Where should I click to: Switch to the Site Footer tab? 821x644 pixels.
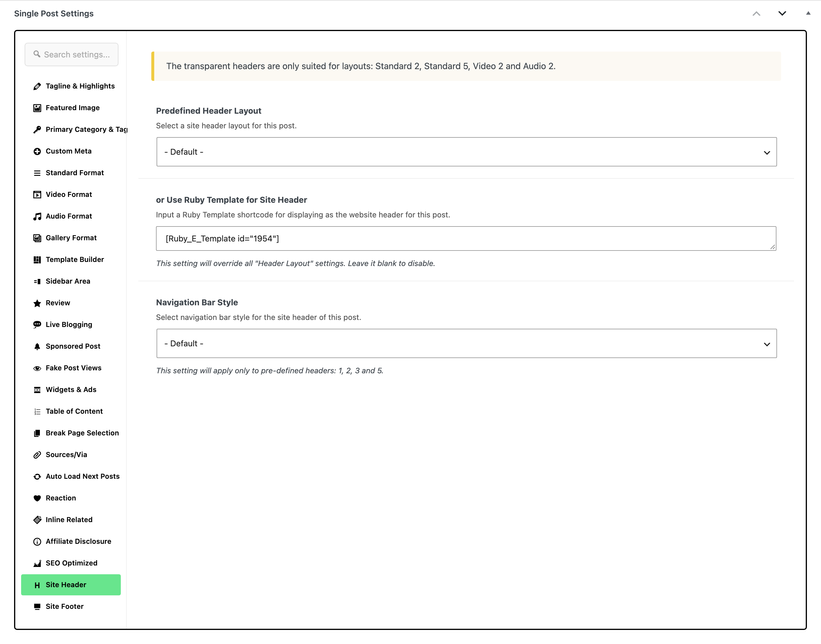coord(71,606)
